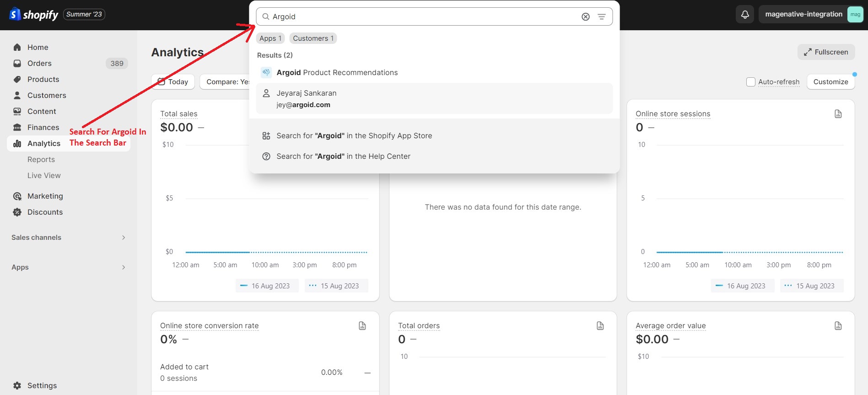The image size is (868, 395).
Task: Open the Today date picker
Action: (x=173, y=82)
